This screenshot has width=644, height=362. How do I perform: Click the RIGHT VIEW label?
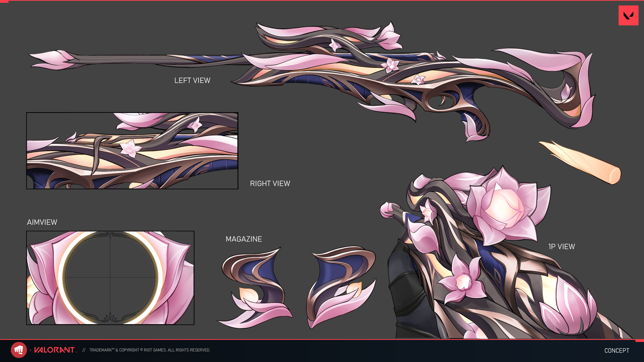coord(270,184)
